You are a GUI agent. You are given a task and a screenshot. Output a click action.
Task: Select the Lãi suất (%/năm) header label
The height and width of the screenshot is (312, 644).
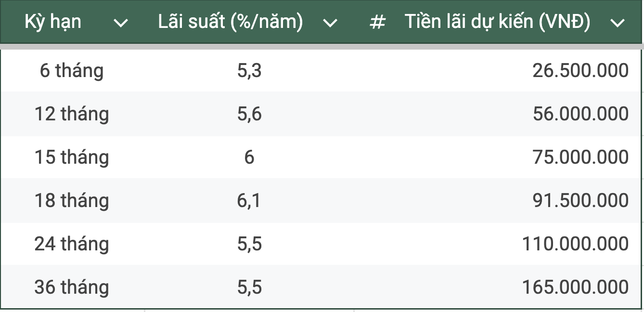pos(231,22)
